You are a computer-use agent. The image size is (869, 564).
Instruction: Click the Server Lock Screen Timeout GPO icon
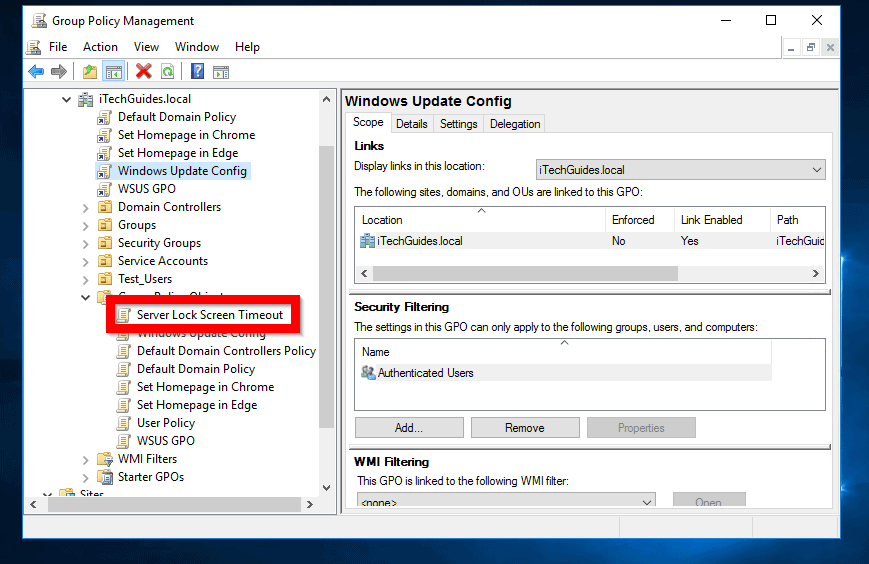tap(123, 315)
